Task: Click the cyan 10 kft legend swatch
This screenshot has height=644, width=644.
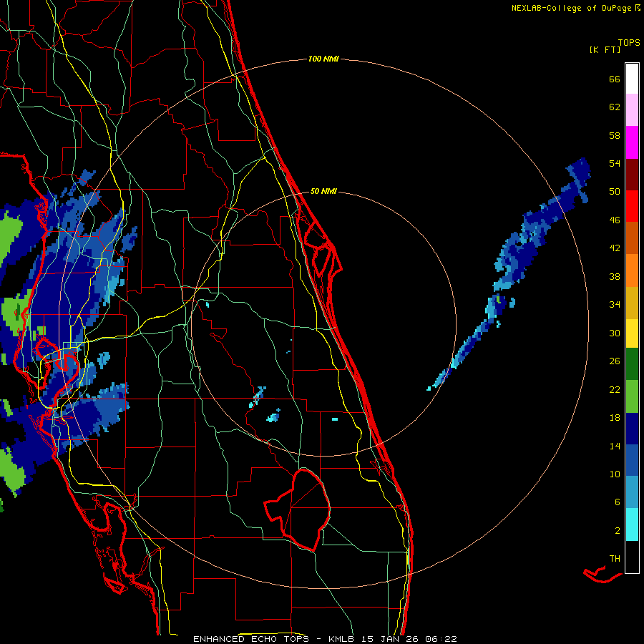Action: coord(632,525)
